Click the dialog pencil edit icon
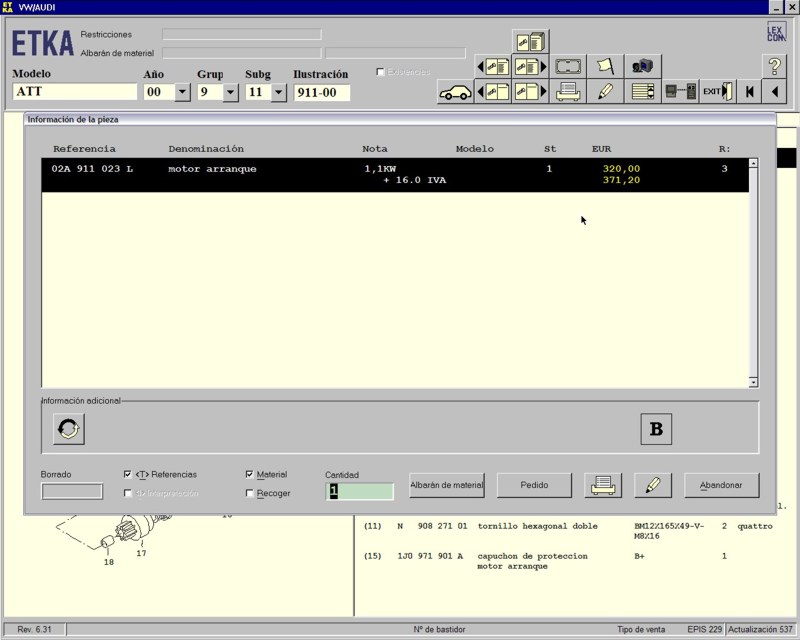800x640 pixels. coord(653,485)
